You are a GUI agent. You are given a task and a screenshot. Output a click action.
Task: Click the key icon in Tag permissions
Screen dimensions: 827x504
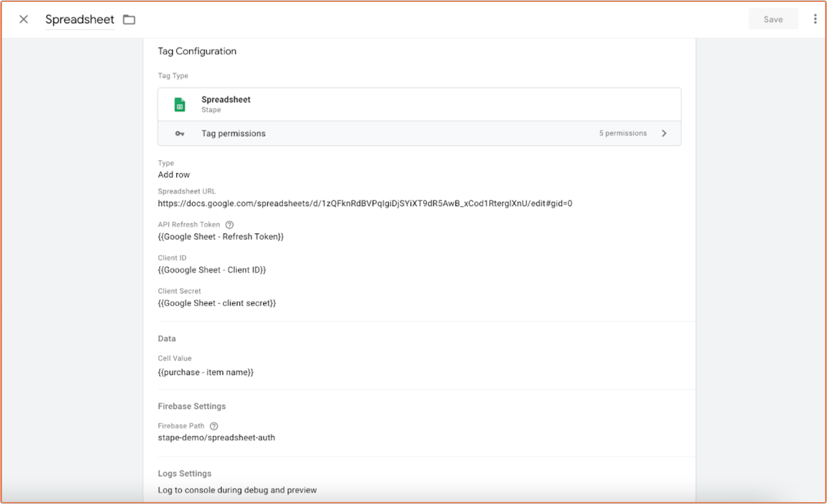[x=180, y=134]
